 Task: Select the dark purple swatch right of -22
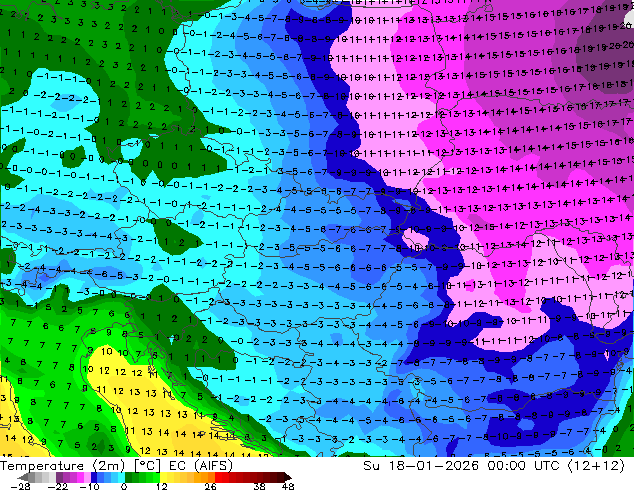click(59, 477)
